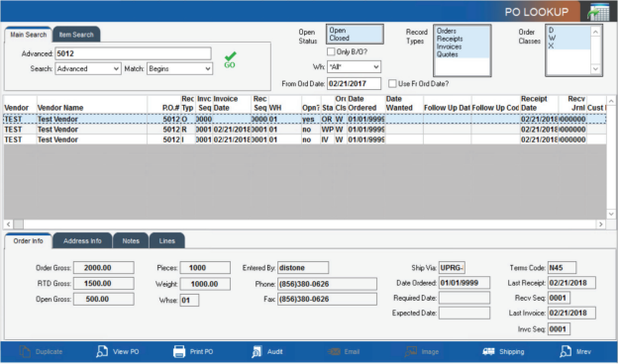Select the PO 5012 row with type O

coord(305,119)
